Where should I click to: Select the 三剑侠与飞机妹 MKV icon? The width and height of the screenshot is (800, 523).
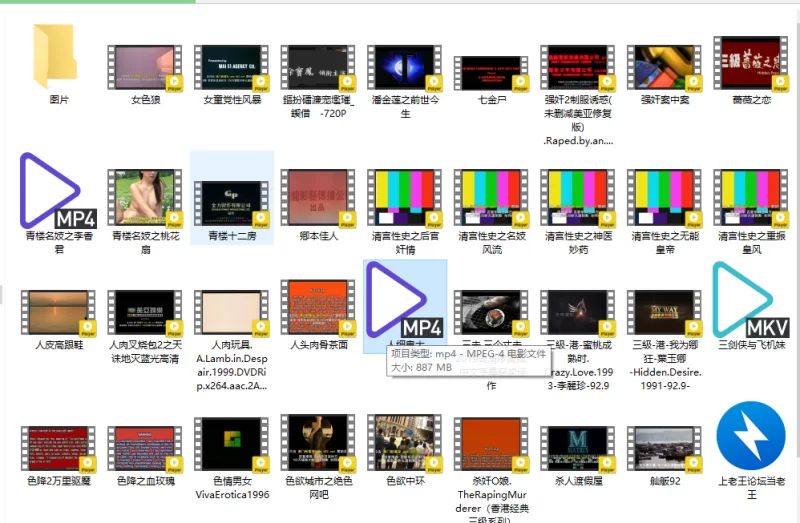tap(751, 300)
